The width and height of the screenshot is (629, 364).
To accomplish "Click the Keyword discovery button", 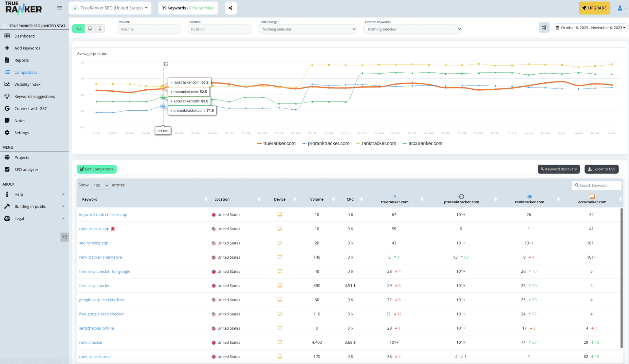I will [x=559, y=169].
